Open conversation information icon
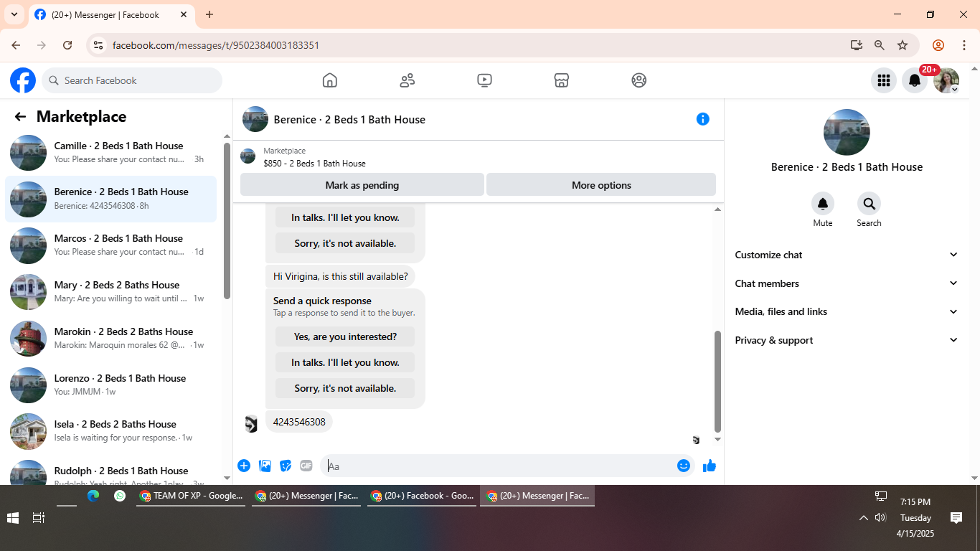The width and height of the screenshot is (980, 551). pos(703,119)
